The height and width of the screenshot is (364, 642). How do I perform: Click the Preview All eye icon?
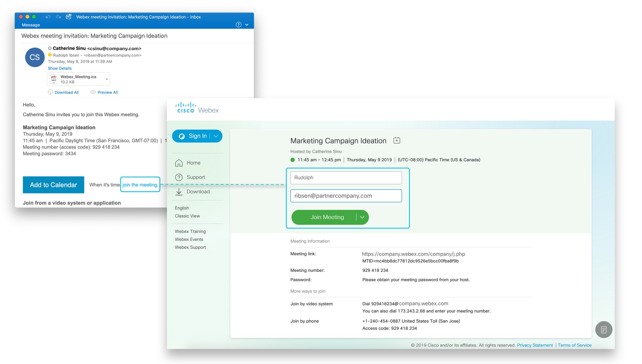[x=93, y=92]
